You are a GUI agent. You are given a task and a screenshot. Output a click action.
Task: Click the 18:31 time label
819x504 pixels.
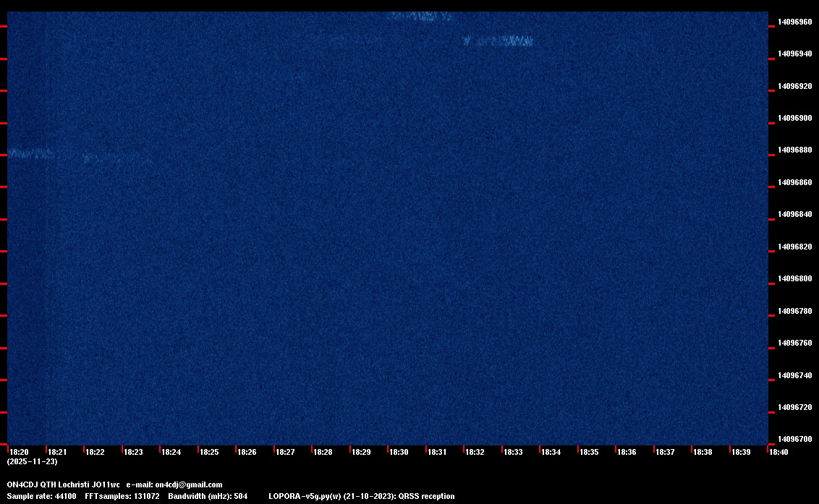click(x=437, y=452)
